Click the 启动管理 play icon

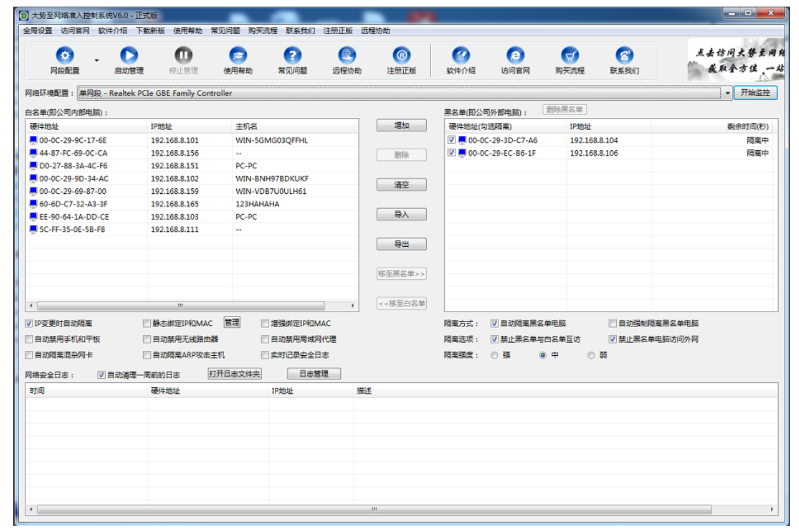[129, 56]
